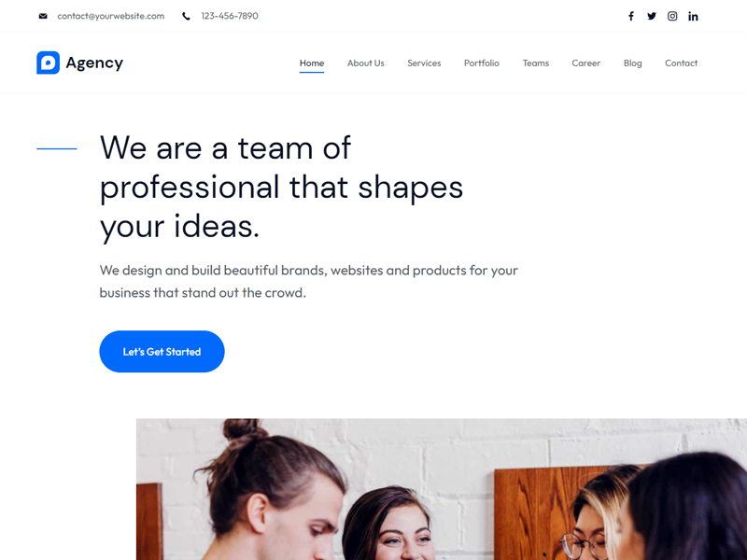This screenshot has height=560, width=747.
Task: Click the blue Agency logo icon
Action: point(49,63)
